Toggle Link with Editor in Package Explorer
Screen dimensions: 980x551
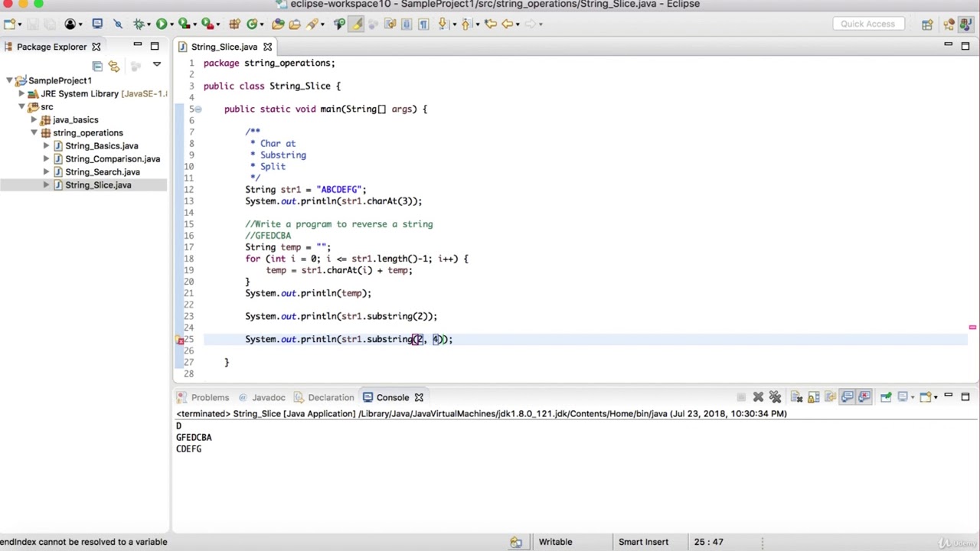click(114, 66)
